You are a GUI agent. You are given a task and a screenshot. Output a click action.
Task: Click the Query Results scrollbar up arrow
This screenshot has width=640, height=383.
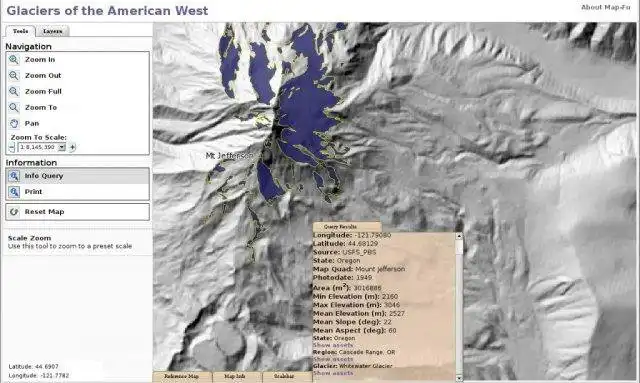click(x=459, y=236)
